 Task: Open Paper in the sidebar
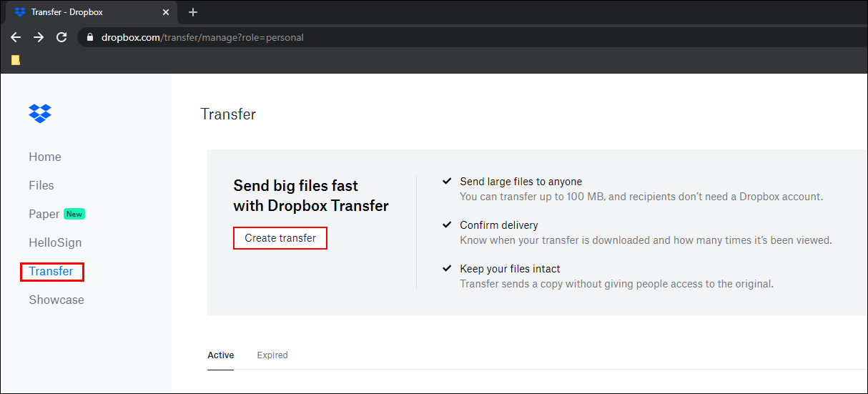(44, 214)
